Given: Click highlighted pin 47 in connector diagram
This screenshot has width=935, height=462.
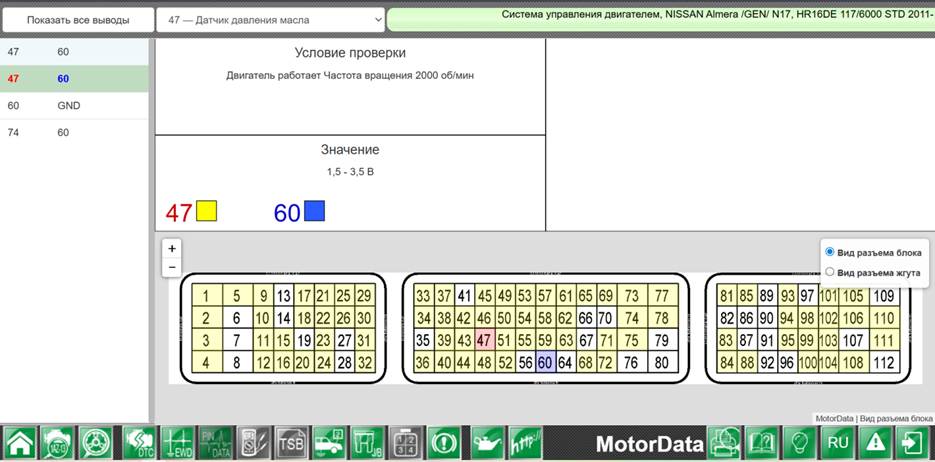Looking at the screenshot, I should pos(485,340).
